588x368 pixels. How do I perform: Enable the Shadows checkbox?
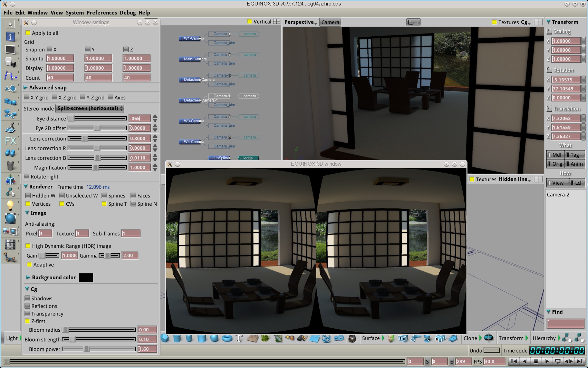28,298
